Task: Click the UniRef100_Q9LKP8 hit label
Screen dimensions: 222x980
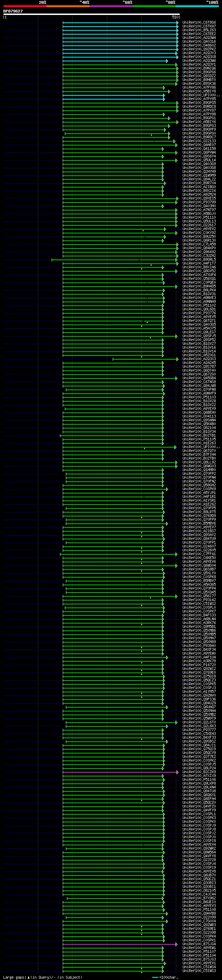Action: coord(199,783)
